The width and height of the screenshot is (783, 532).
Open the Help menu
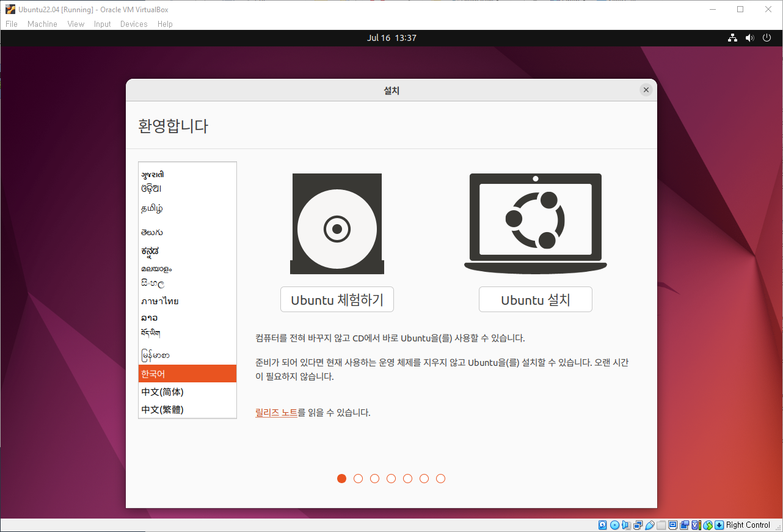[165, 24]
